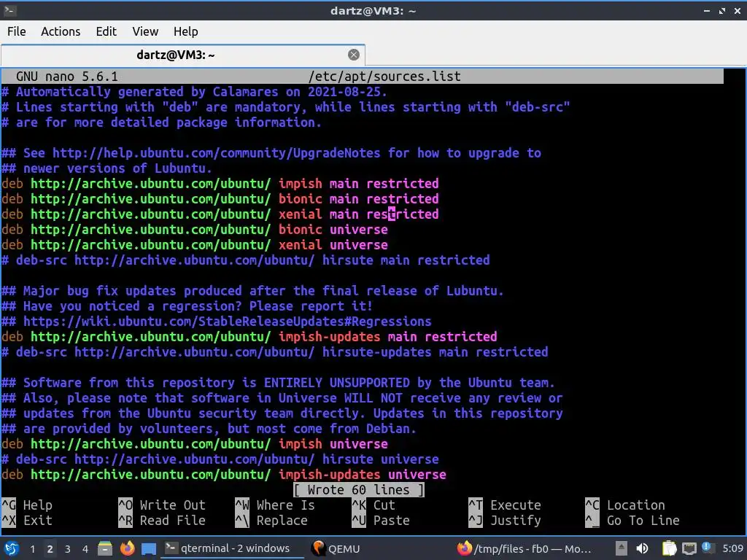
Task: Open the volume control tray icon
Action: (x=642, y=548)
